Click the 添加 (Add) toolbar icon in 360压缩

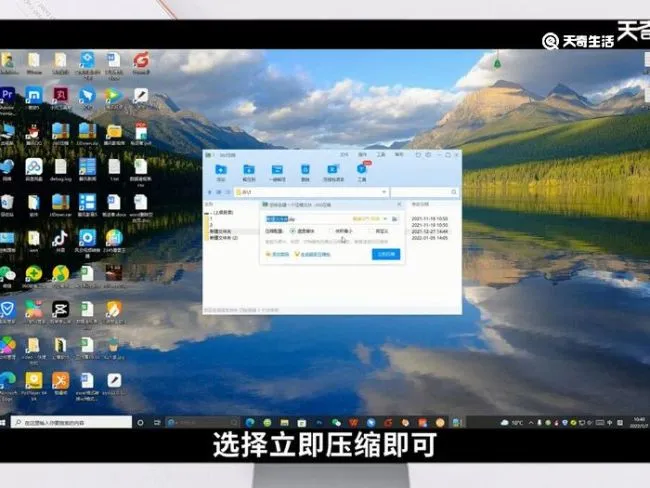pyautogui.click(x=221, y=172)
